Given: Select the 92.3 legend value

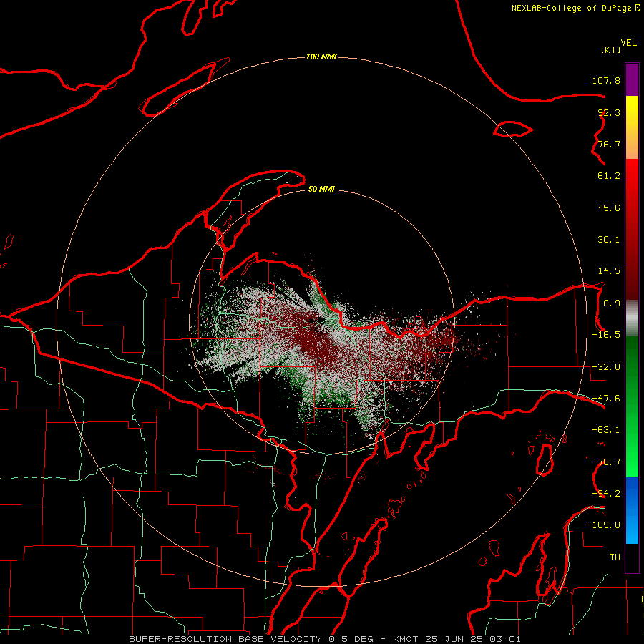Looking at the screenshot, I should 609,112.
